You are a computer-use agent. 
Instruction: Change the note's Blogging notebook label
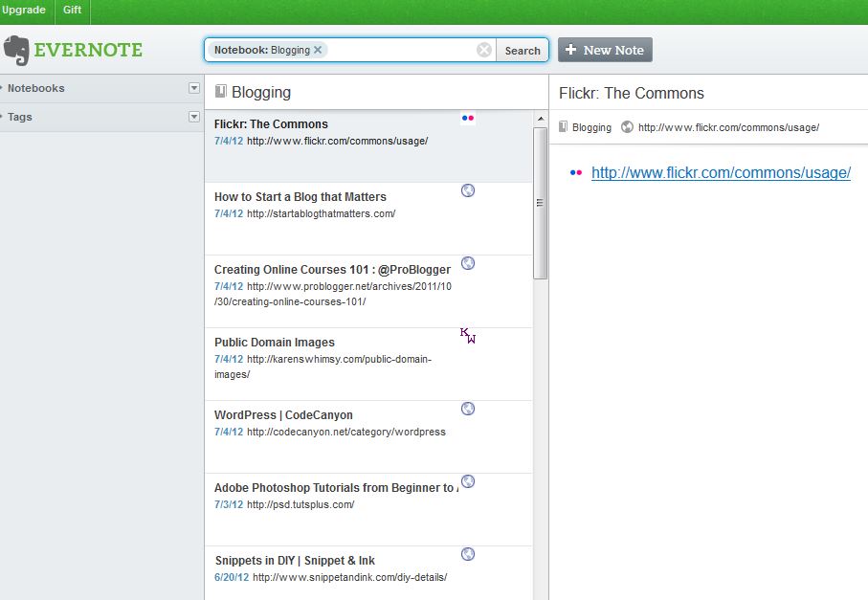point(591,127)
